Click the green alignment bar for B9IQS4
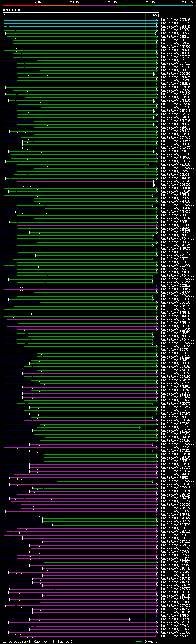 81,30
